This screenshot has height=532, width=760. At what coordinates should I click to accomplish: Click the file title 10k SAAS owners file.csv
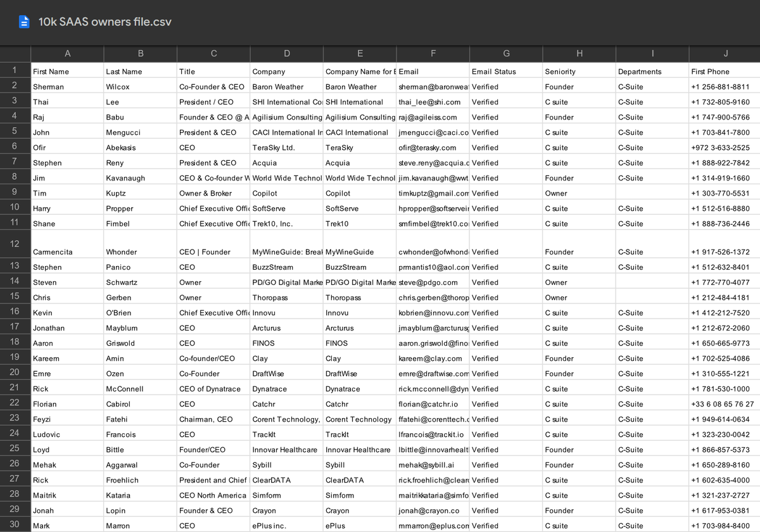tap(105, 22)
